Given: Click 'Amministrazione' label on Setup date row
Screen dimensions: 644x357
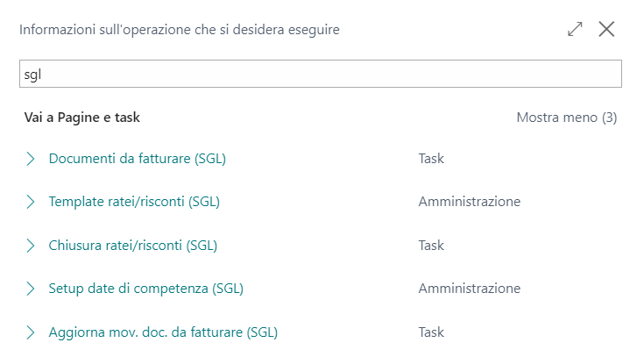Looking at the screenshot, I should coord(470,289).
